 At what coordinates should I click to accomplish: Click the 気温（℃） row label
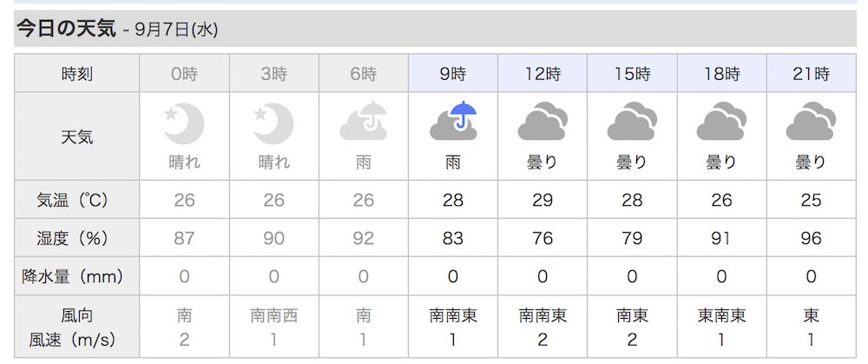pyautogui.click(x=77, y=200)
